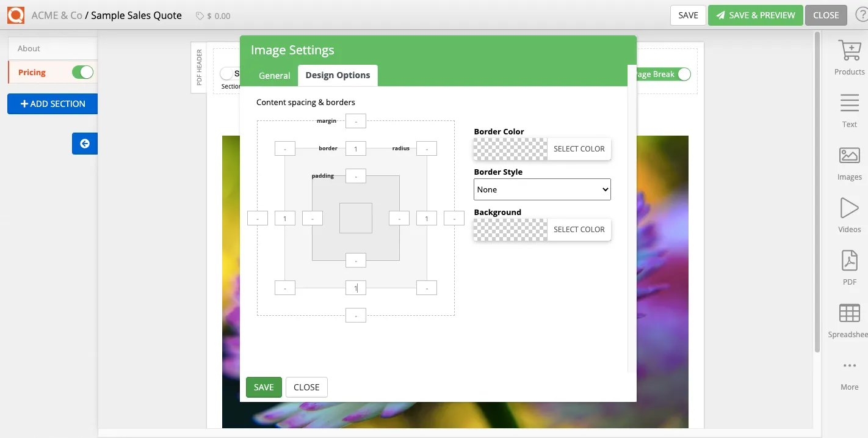Screen dimensions: 868x438
Task: Click the ACME & Co logo
Action: pos(15,15)
